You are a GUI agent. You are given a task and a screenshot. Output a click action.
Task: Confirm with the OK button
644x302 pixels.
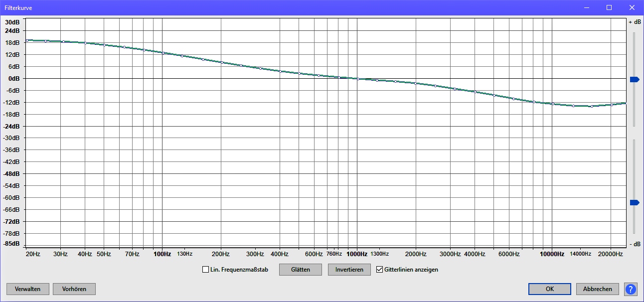click(x=550, y=289)
